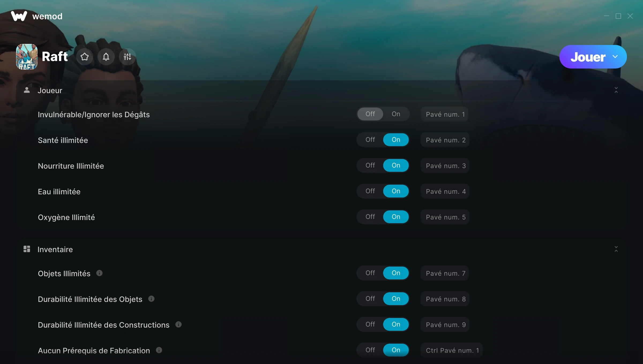The image size is (643, 364).
Task: Click the Jouer button
Action: (x=588, y=57)
